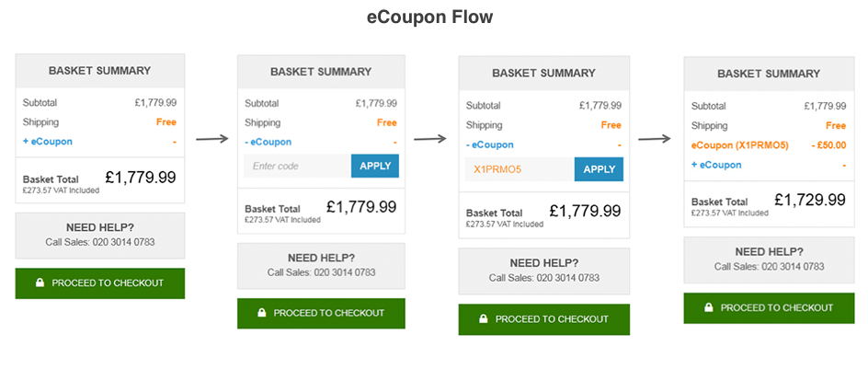The image size is (868, 369).
Task: Click Proceed to Checkout in first basket
Action: pyautogui.click(x=100, y=283)
